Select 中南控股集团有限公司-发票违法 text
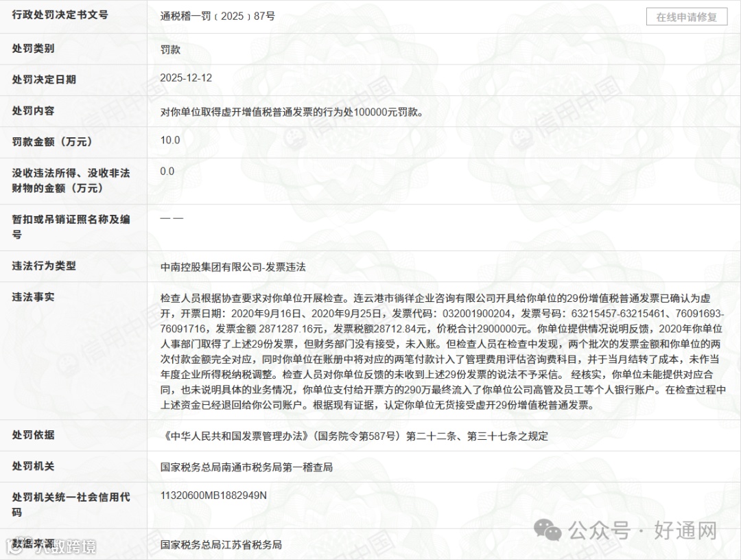This screenshot has width=741, height=560. coord(233,267)
